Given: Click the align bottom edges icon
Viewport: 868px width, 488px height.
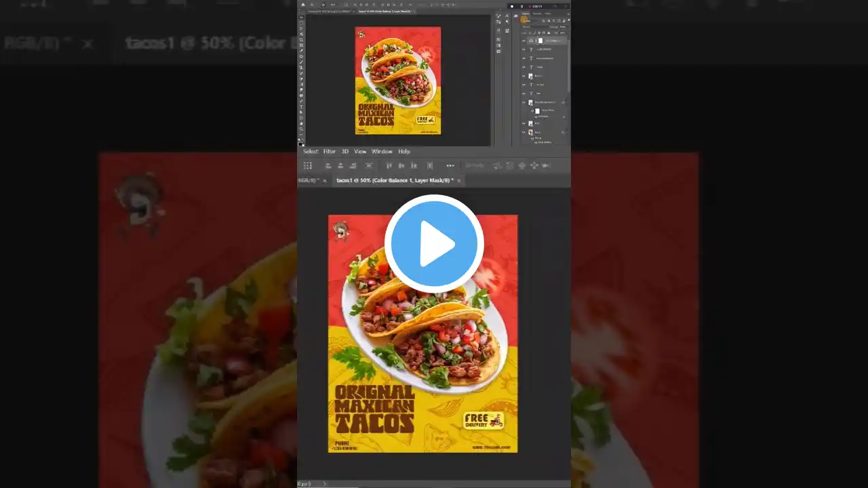Looking at the screenshot, I should click(x=414, y=165).
